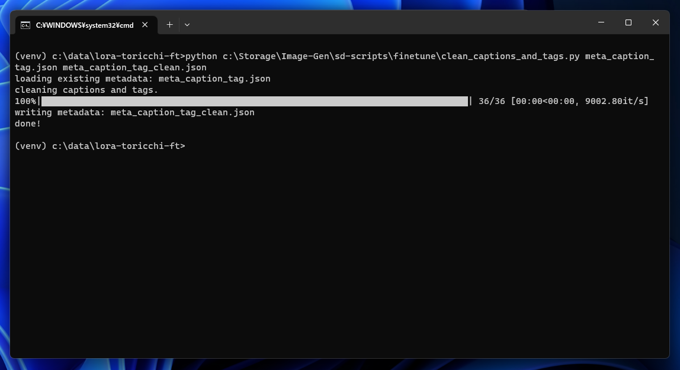
Task: Click the 100% progress bar line
Action: (x=332, y=101)
